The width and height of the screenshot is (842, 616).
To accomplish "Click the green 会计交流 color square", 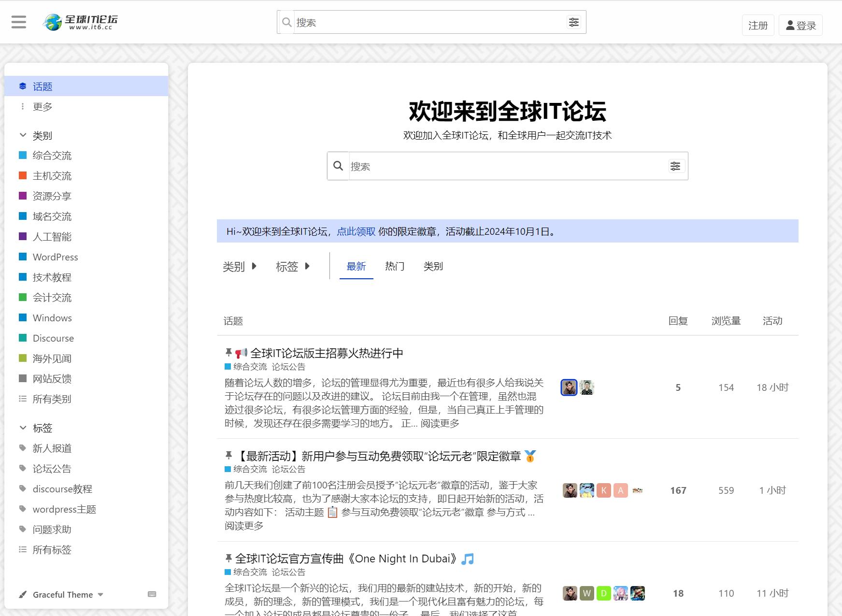I will click(x=22, y=297).
